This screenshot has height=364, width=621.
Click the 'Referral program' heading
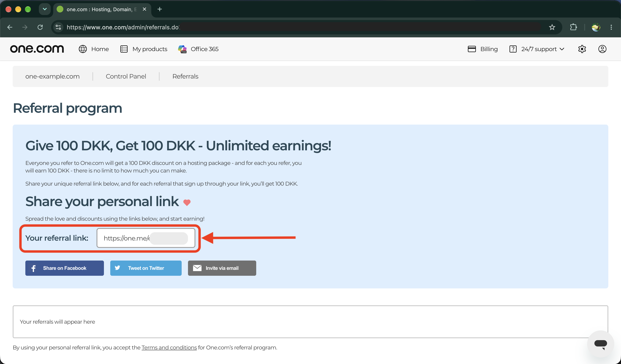[x=68, y=108]
